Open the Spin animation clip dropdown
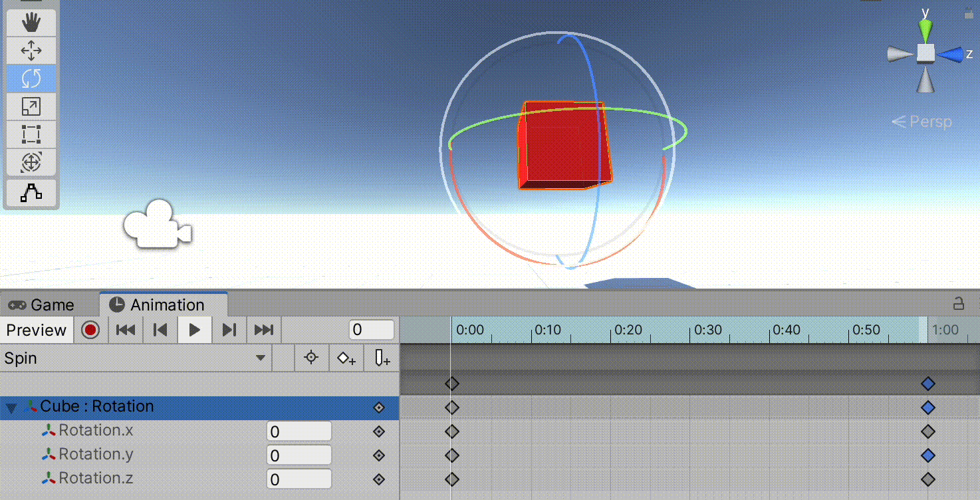The height and width of the screenshot is (500, 980). tap(259, 358)
